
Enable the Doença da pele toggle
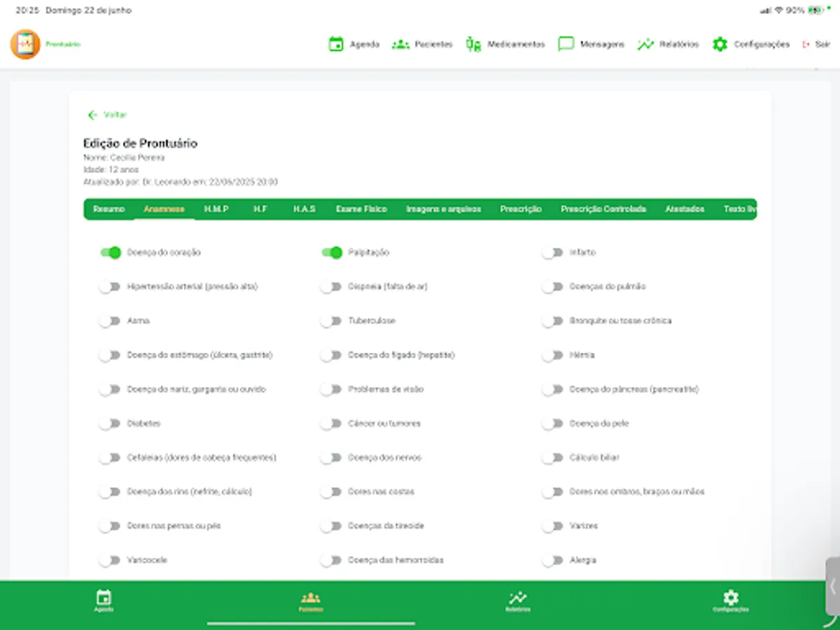pyautogui.click(x=552, y=423)
